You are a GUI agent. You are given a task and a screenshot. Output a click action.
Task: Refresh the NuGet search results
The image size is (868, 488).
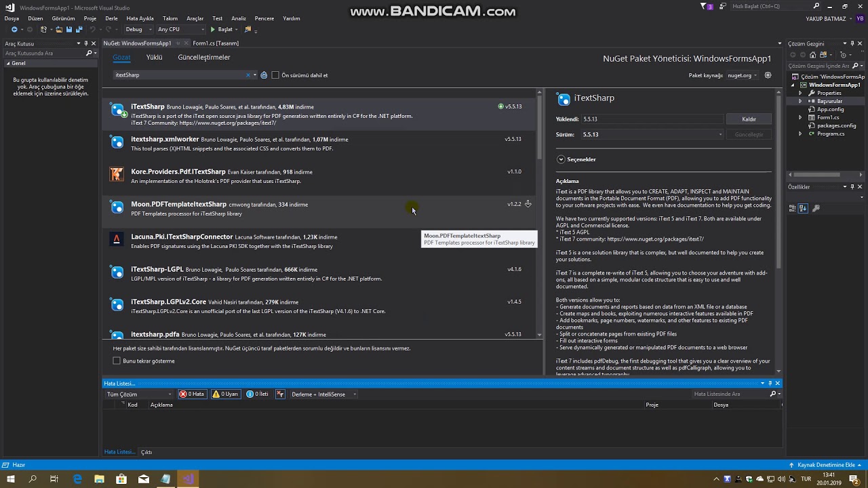[264, 75]
